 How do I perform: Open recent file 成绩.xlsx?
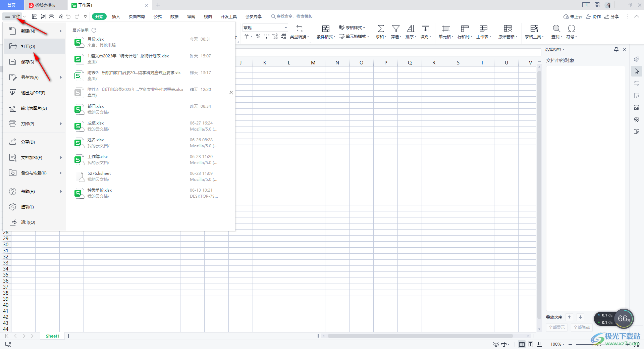(150, 126)
